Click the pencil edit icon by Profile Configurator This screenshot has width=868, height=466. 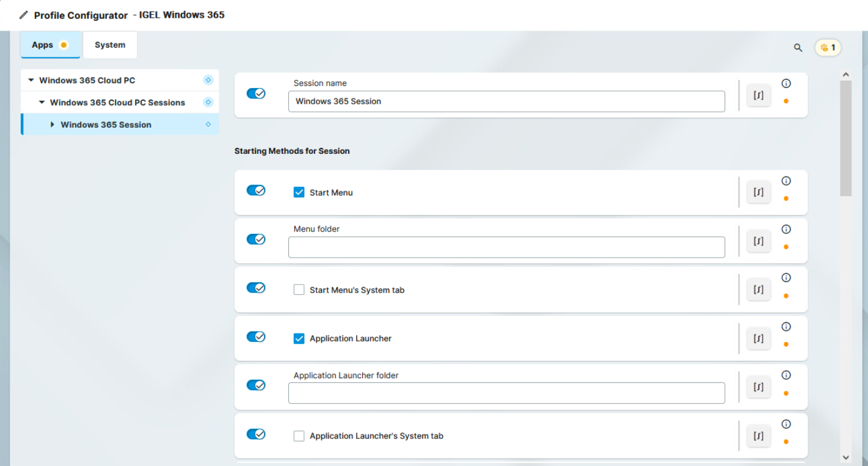click(x=24, y=15)
